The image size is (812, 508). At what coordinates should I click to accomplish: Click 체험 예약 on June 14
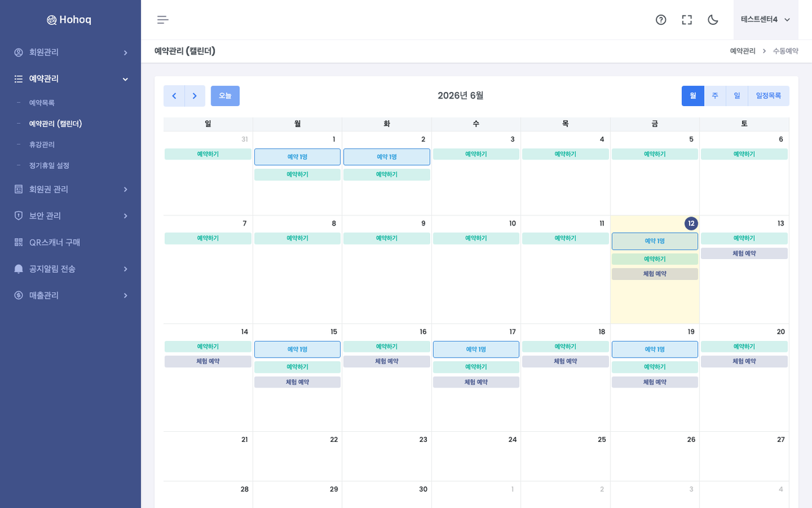pos(208,361)
